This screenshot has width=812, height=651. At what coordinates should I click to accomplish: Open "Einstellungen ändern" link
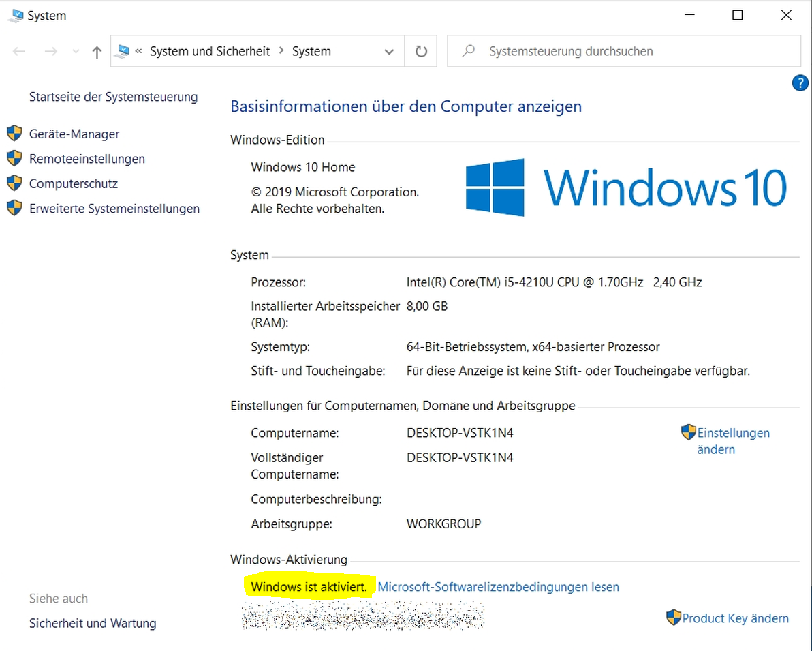click(733, 441)
